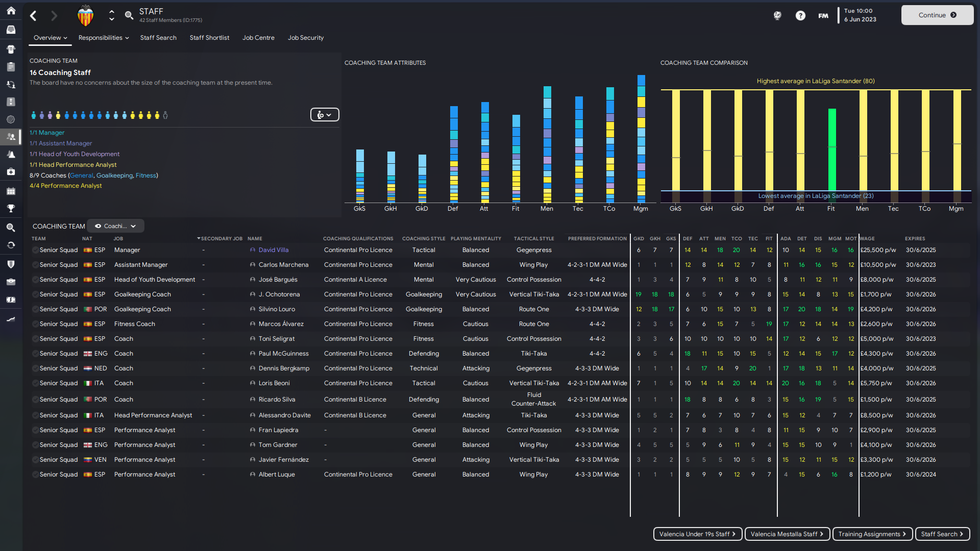Click the help question mark icon
The image size is (980, 551).
[800, 15]
